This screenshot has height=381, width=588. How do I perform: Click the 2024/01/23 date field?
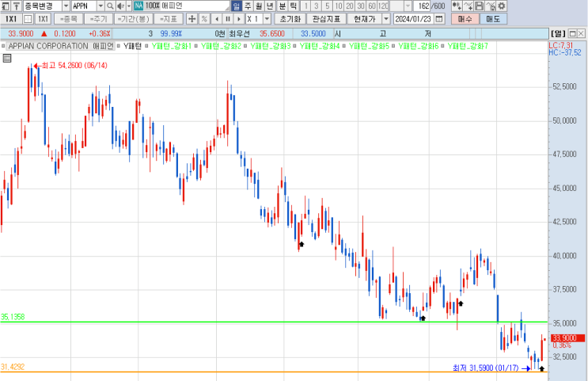click(414, 19)
